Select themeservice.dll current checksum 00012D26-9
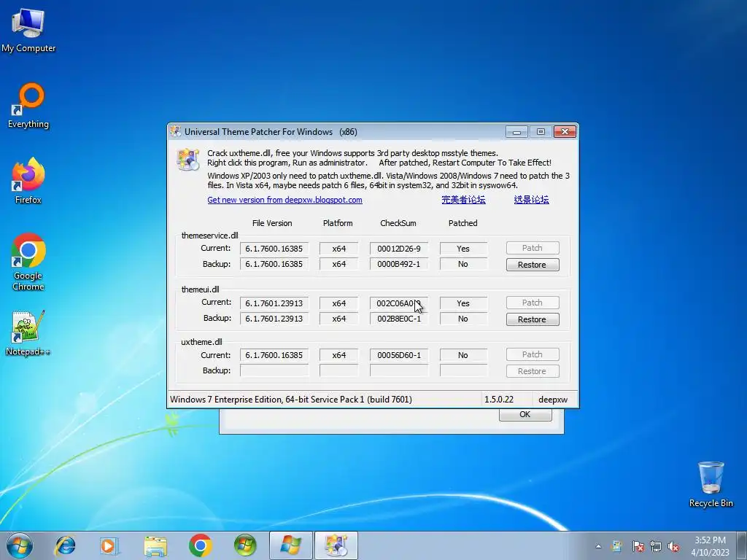The image size is (747, 560). pos(399,249)
